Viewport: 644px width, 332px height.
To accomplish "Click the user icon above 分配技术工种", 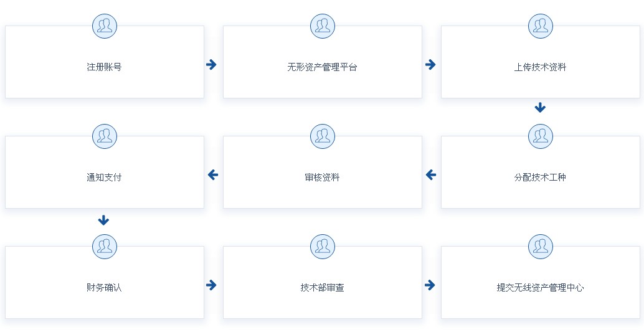I will (541, 136).
